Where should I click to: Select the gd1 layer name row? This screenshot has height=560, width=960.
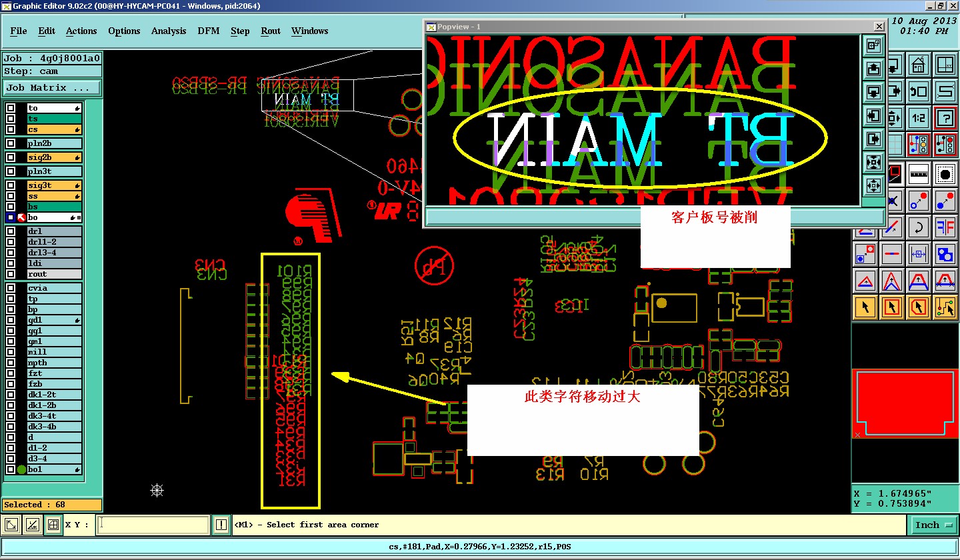(55, 320)
